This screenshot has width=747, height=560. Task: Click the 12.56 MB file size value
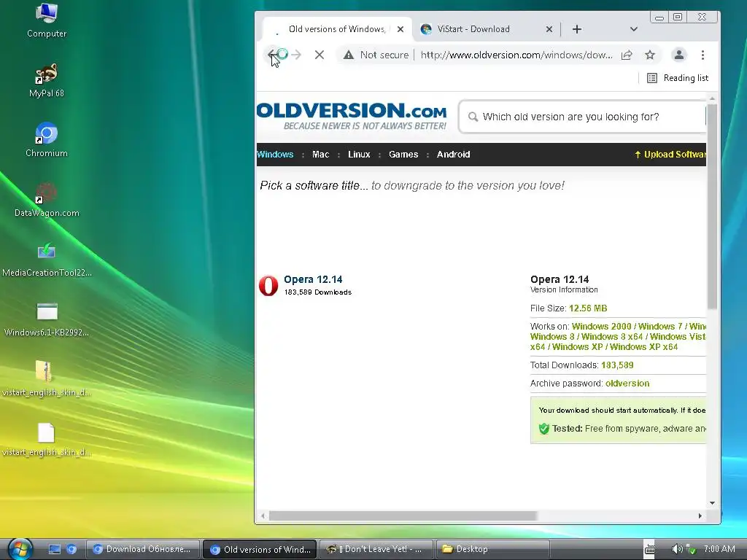coord(588,308)
